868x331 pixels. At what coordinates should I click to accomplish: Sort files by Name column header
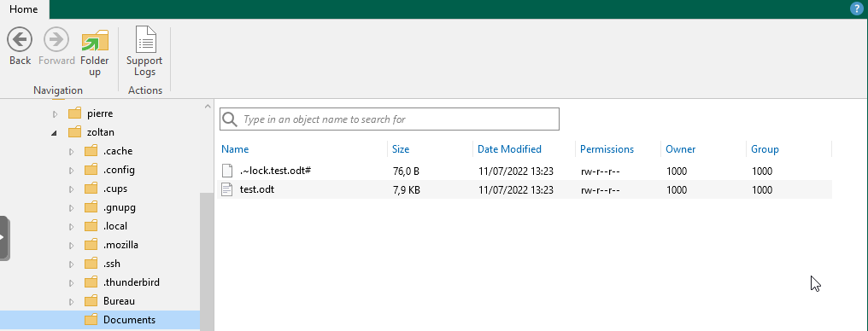(x=235, y=149)
